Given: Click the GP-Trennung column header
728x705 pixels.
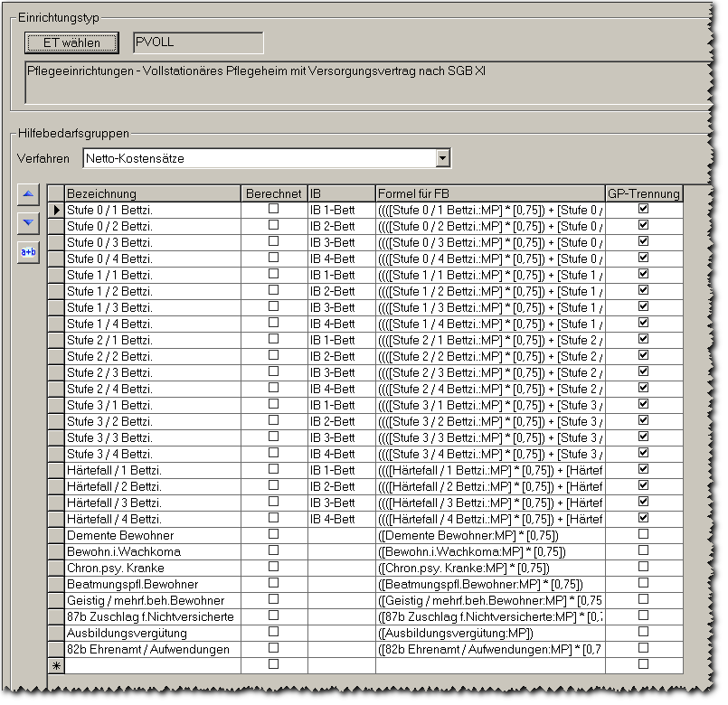Looking at the screenshot, I should point(643,193).
